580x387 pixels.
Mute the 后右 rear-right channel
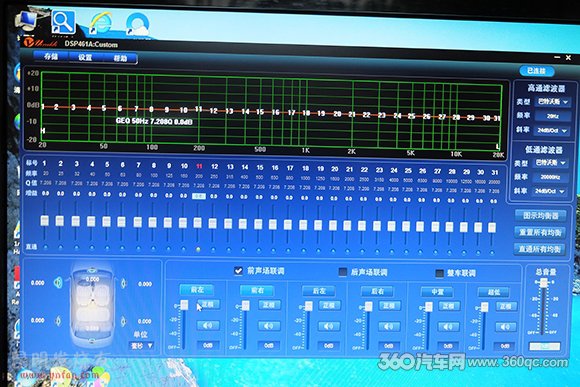click(x=389, y=327)
